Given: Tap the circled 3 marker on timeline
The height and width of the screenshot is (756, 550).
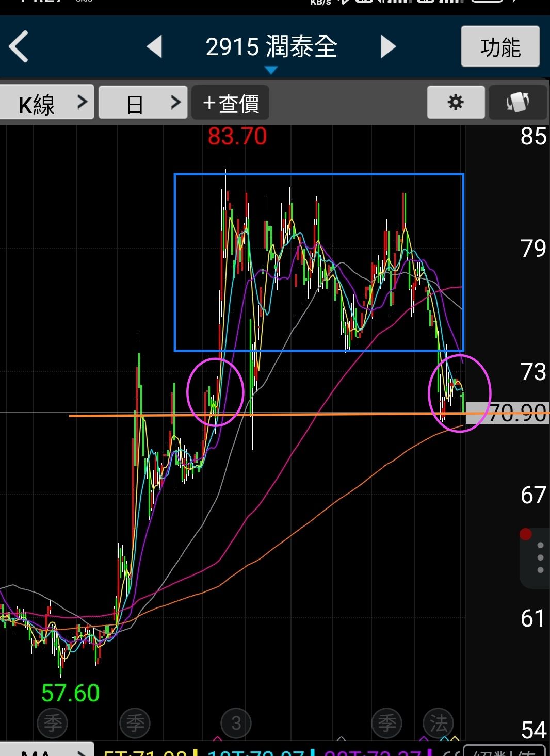Looking at the screenshot, I should point(236,723).
